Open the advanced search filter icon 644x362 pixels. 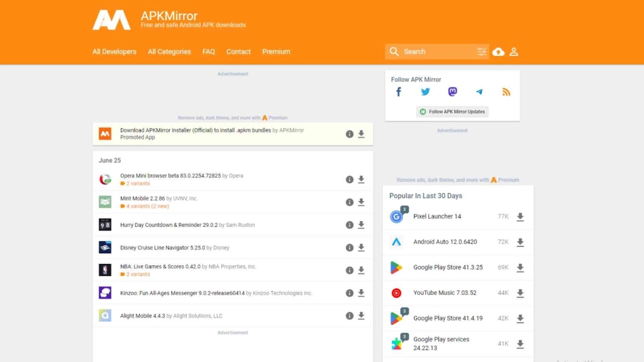coord(481,52)
